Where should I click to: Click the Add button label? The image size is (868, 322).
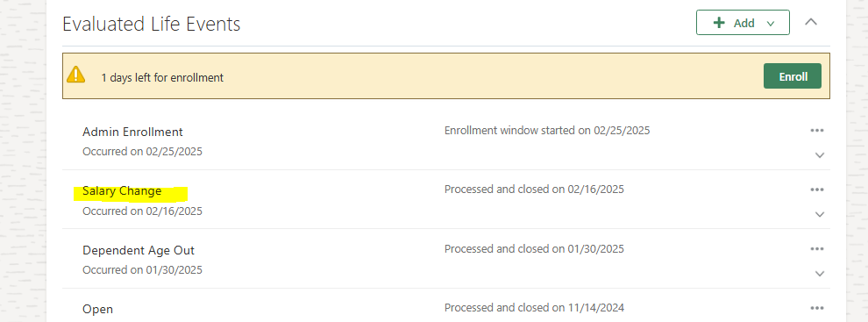pyautogui.click(x=744, y=24)
